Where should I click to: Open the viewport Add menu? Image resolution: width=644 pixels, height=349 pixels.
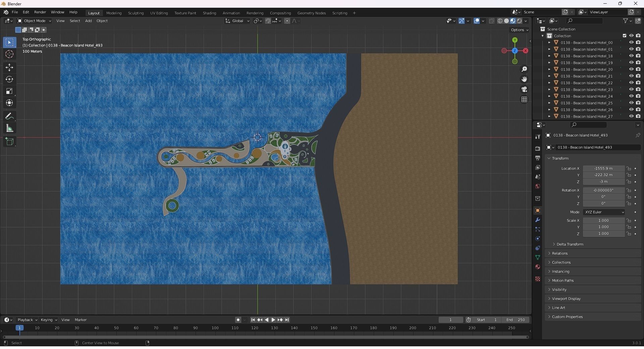click(88, 21)
